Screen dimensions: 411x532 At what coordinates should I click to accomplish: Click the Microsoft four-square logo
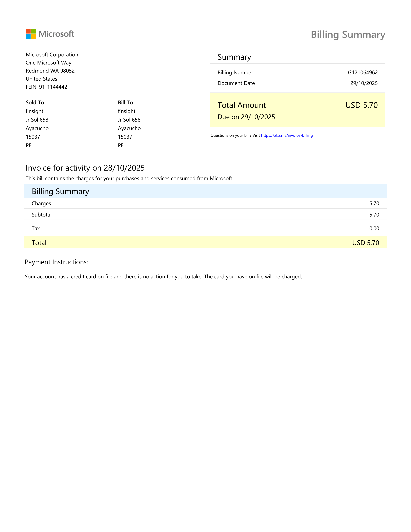(31, 34)
